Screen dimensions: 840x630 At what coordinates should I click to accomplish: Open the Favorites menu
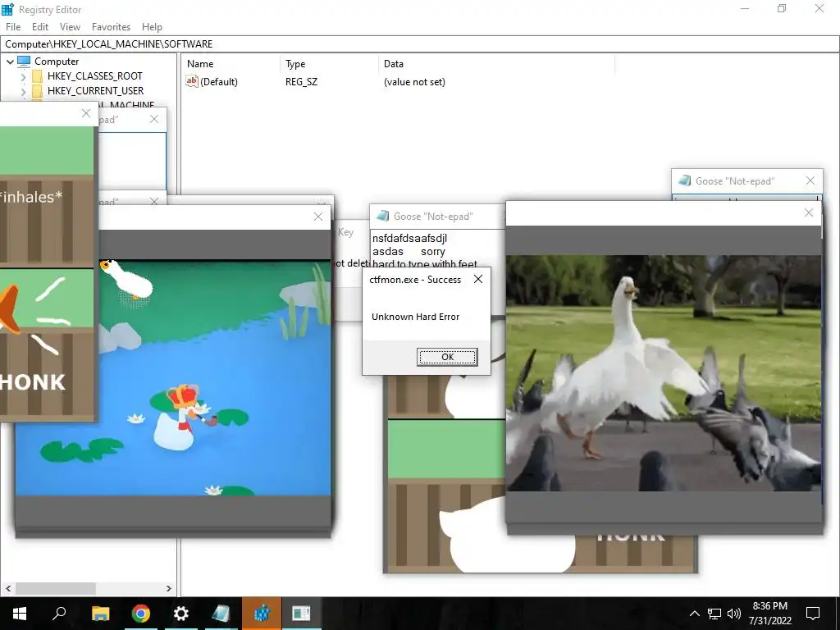tap(111, 27)
